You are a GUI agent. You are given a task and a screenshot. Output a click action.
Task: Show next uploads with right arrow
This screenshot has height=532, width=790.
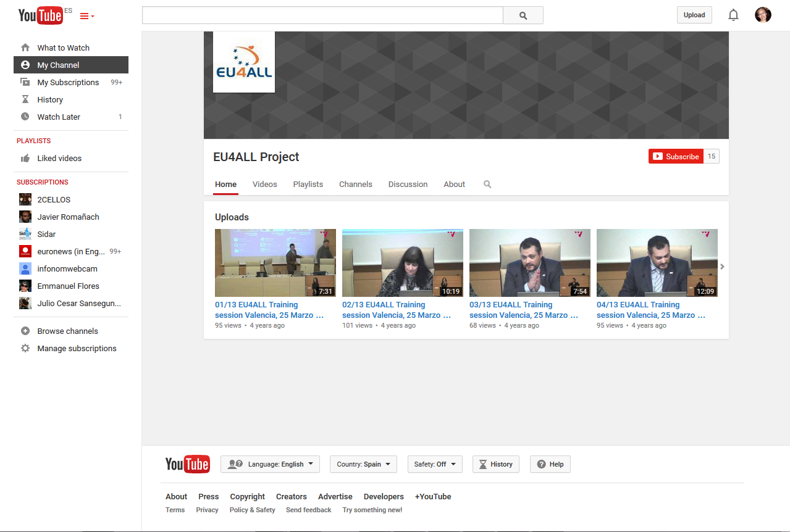click(x=722, y=267)
